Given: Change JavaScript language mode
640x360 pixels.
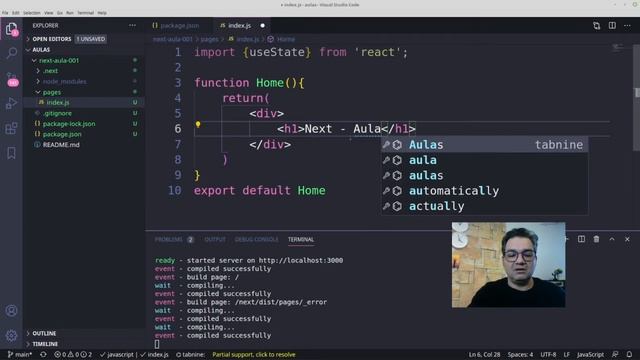Looking at the screenshot, I should (590, 354).
